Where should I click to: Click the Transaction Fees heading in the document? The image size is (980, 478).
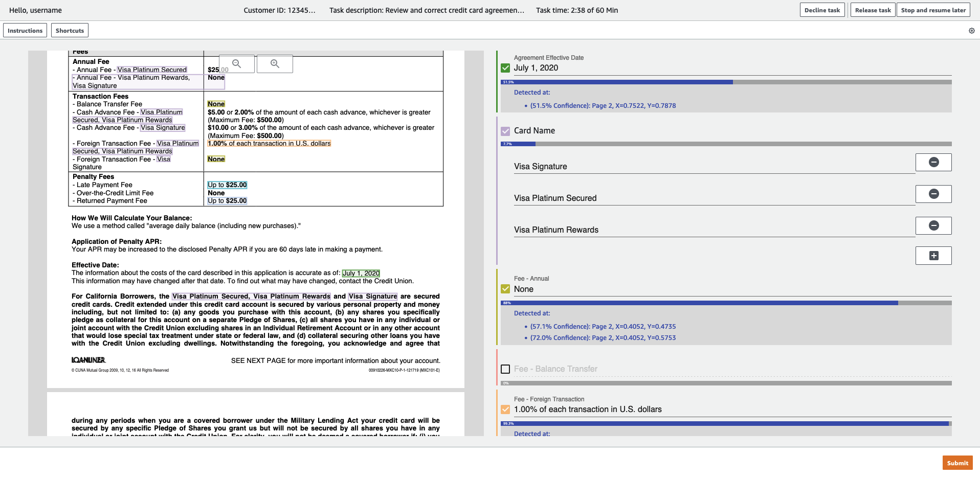click(100, 97)
